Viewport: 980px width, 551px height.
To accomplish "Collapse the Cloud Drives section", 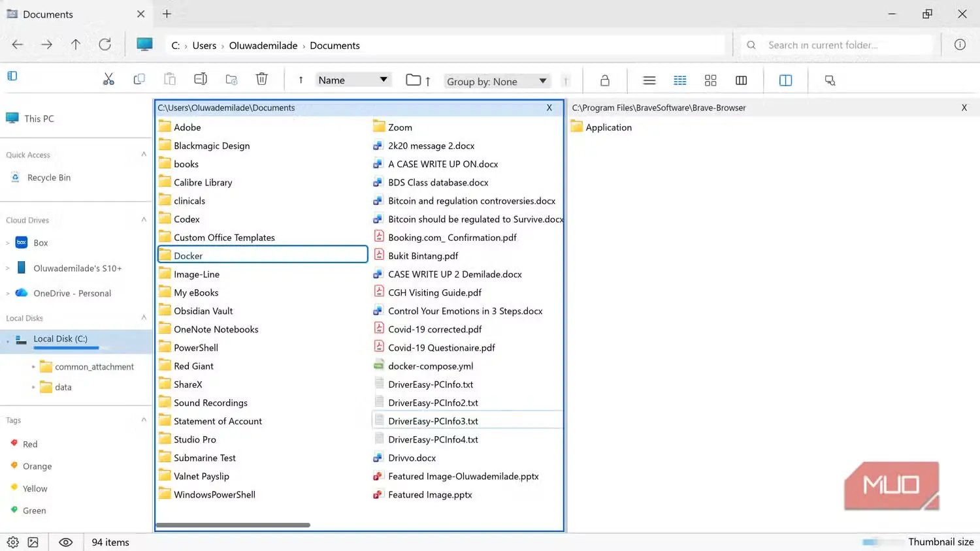I will pyautogui.click(x=144, y=219).
